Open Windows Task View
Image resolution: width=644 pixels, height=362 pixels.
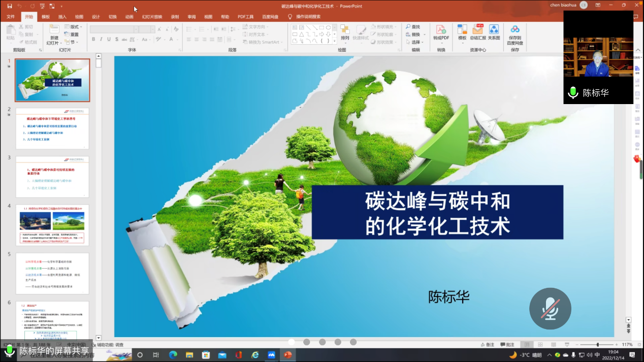[156, 354]
